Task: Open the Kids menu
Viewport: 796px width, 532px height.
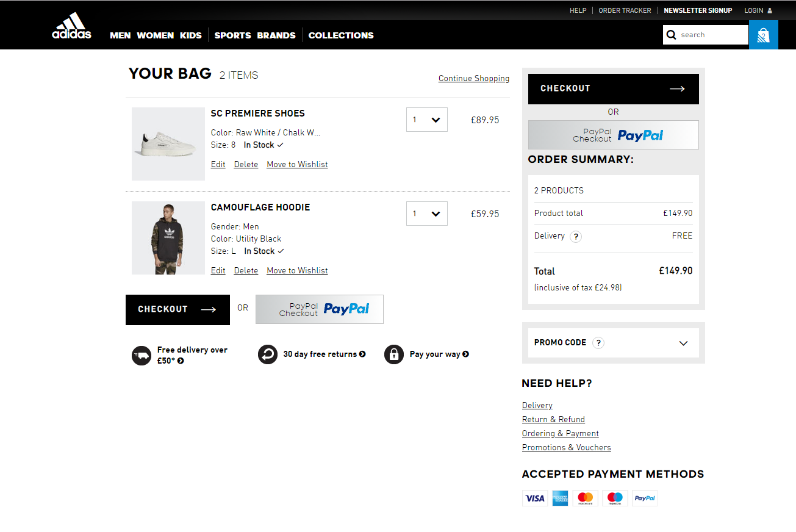Action: coord(191,35)
